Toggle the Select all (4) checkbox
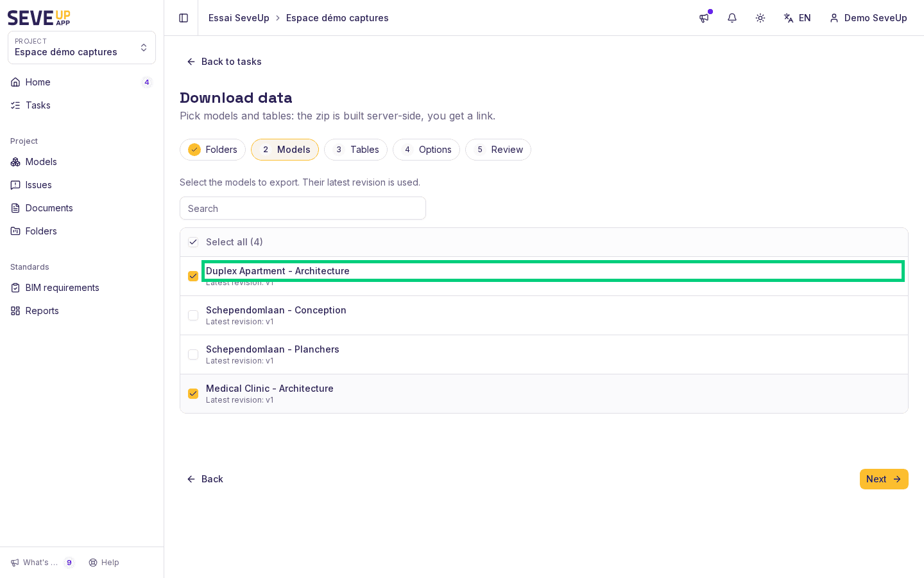924x578 pixels. click(x=193, y=242)
